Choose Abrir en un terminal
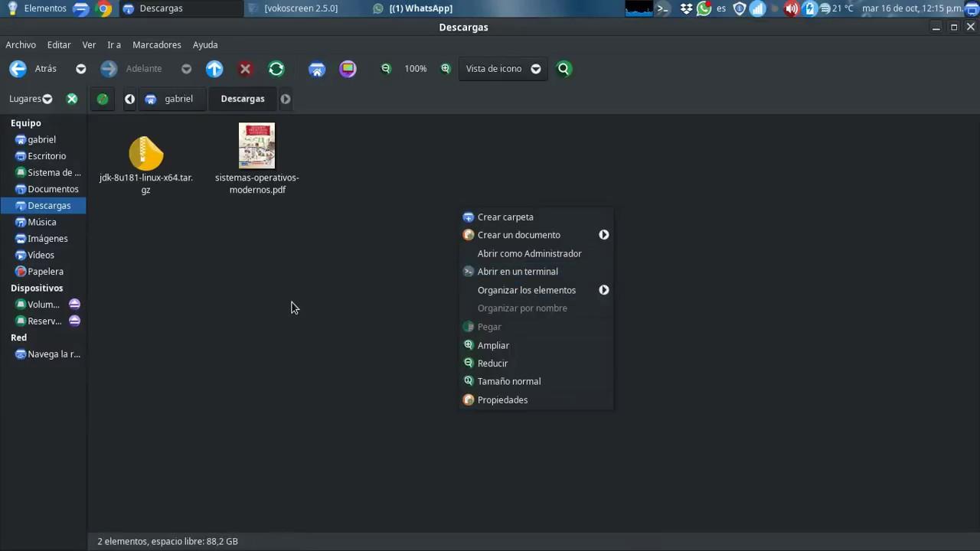 518,272
